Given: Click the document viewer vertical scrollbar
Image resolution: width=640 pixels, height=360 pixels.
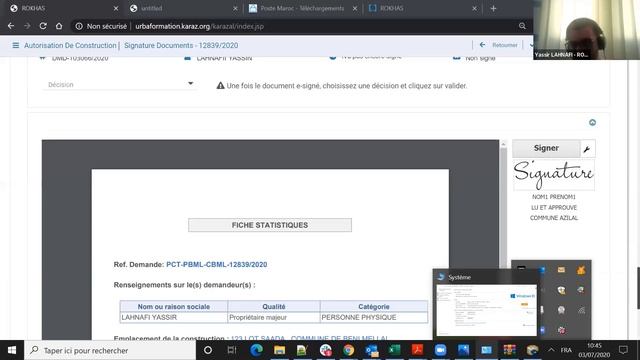Looking at the screenshot, I should [503, 241].
